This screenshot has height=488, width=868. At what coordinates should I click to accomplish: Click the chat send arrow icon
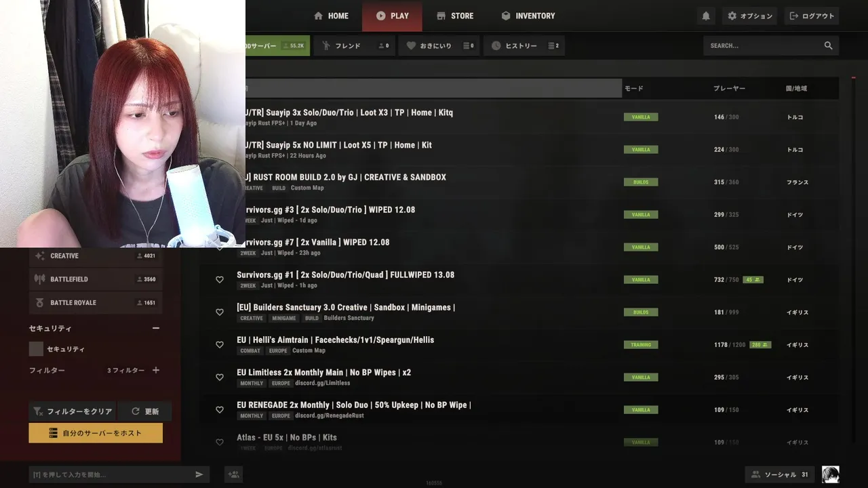click(199, 474)
